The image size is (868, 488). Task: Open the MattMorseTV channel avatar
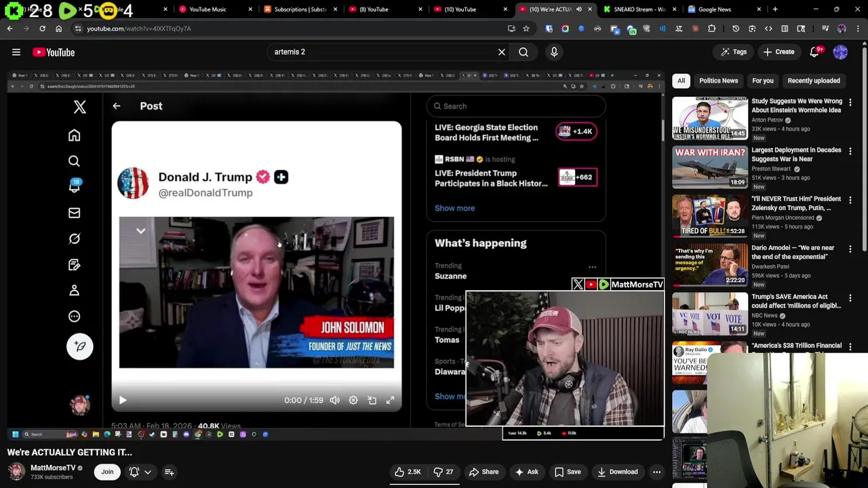click(16, 472)
